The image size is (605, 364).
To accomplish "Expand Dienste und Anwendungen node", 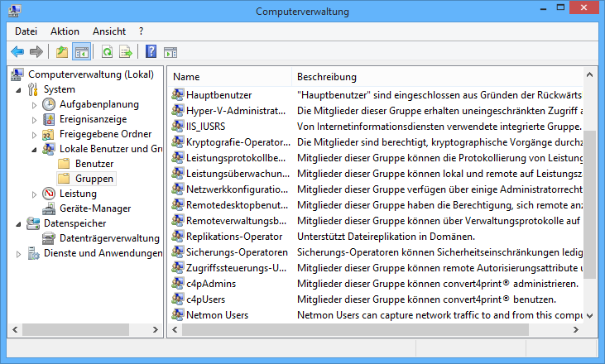I will (19, 254).
